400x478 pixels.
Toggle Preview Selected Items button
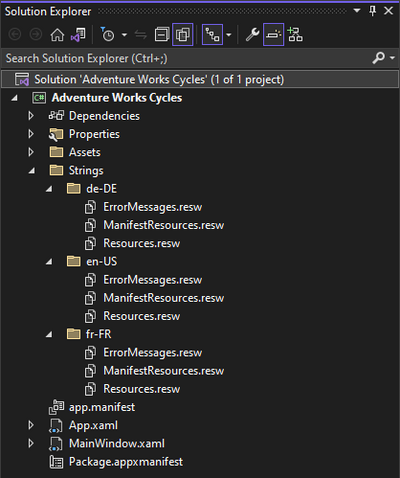(273, 34)
